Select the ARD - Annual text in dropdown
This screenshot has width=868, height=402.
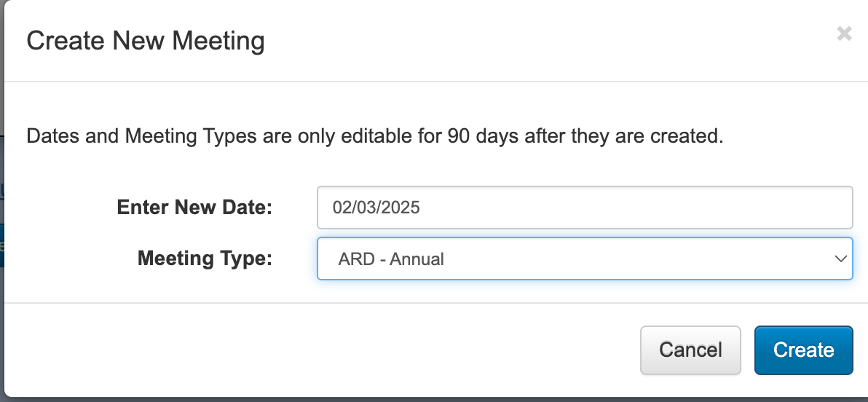coord(391,259)
